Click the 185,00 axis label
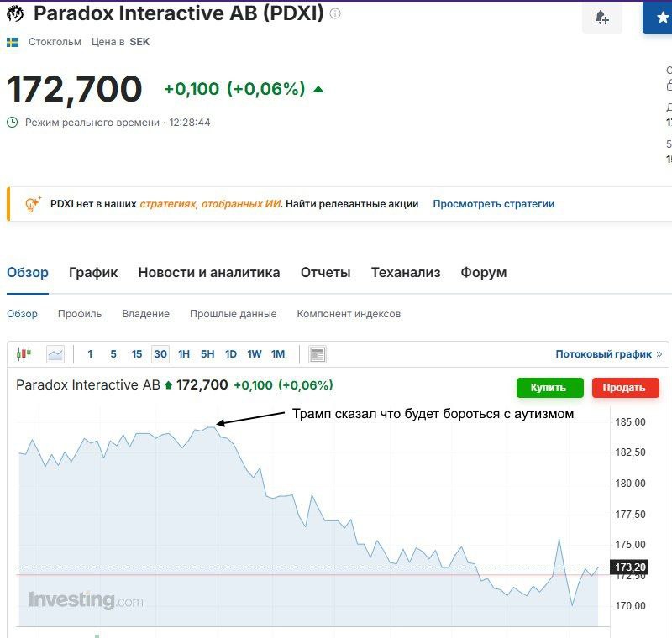The image size is (672, 638). point(630,422)
